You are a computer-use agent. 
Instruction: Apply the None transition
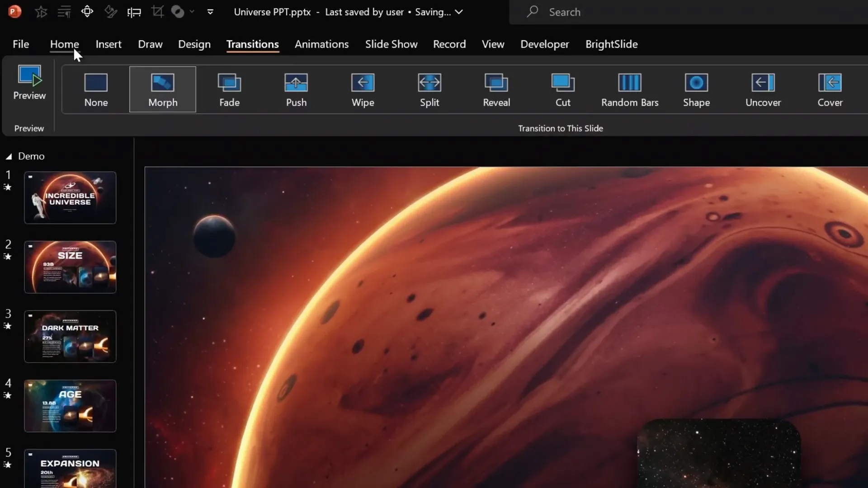[96, 89]
